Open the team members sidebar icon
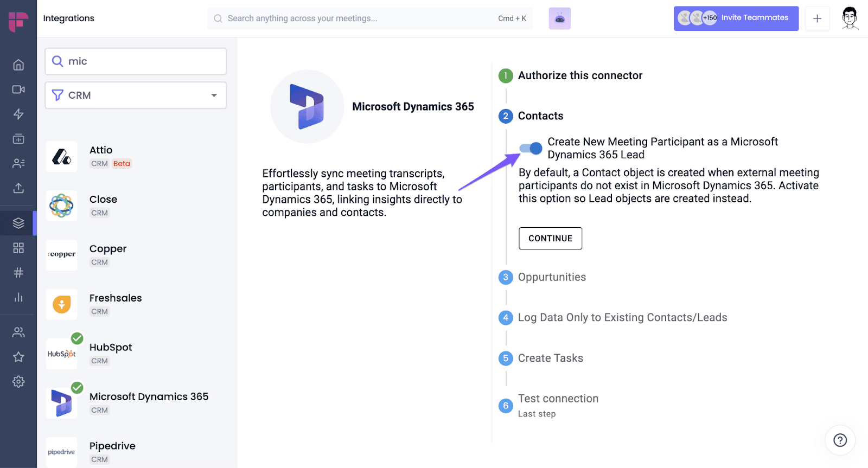 [18, 332]
